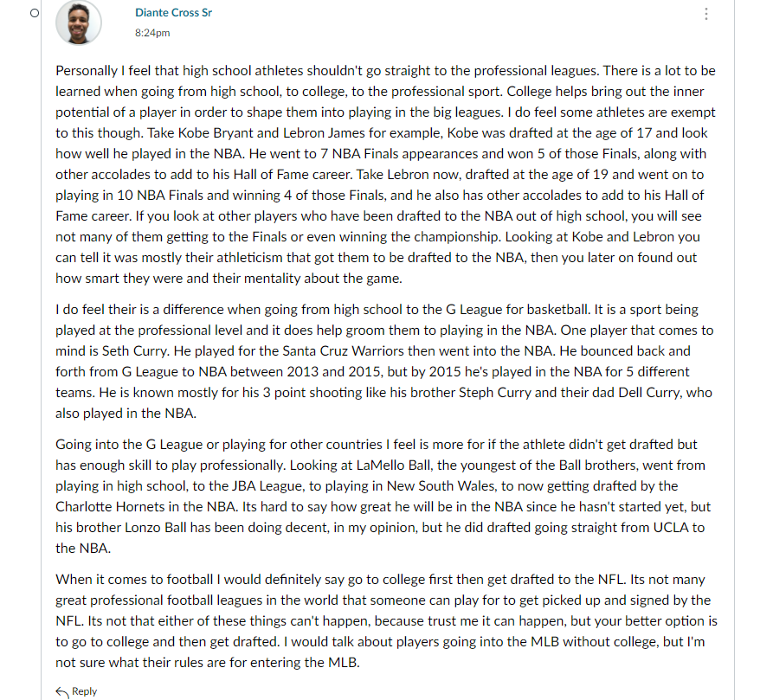
Task: Open Diante Cross Sr's profile picture
Action: [79, 22]
